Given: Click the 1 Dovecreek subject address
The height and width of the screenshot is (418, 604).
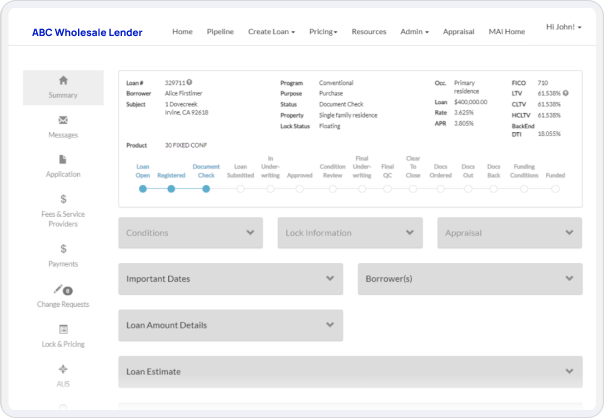Looking at the screenshot, I should [x=186, y=108].
